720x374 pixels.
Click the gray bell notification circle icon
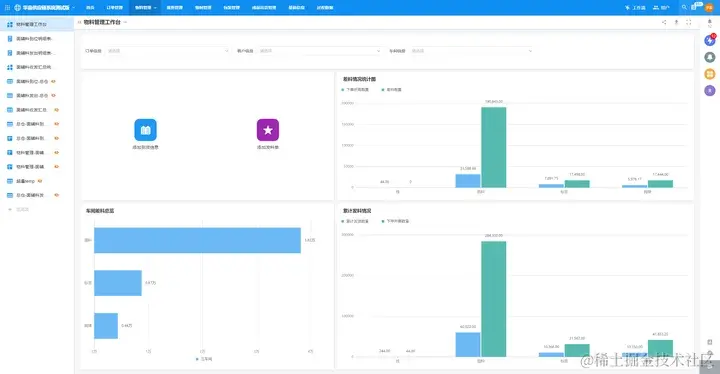(x=710, y=57)
